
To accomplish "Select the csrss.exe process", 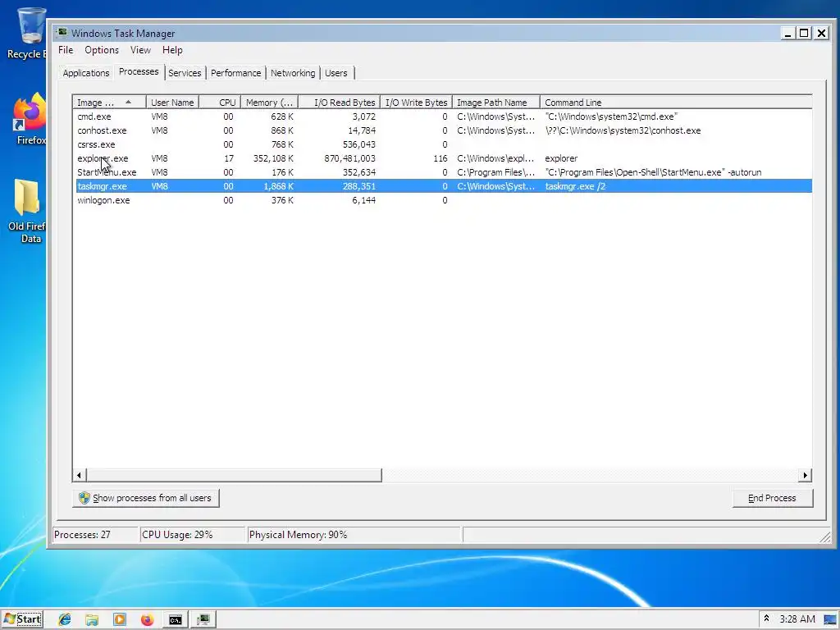I will point(442,144).
